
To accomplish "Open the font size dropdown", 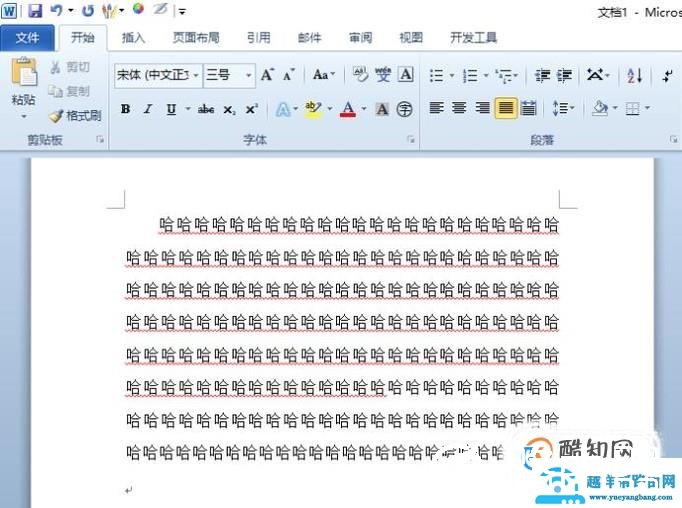I will click(x=249, y=76).
